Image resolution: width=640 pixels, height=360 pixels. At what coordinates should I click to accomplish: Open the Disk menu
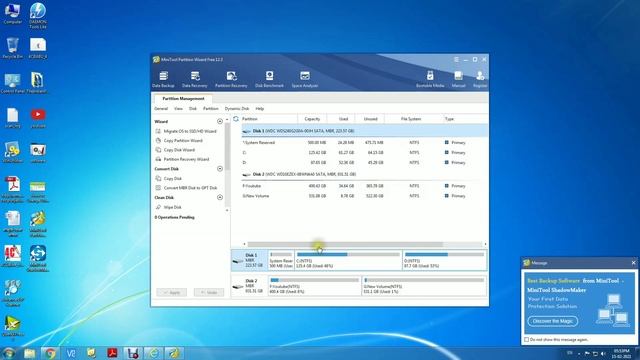point(193,109)
